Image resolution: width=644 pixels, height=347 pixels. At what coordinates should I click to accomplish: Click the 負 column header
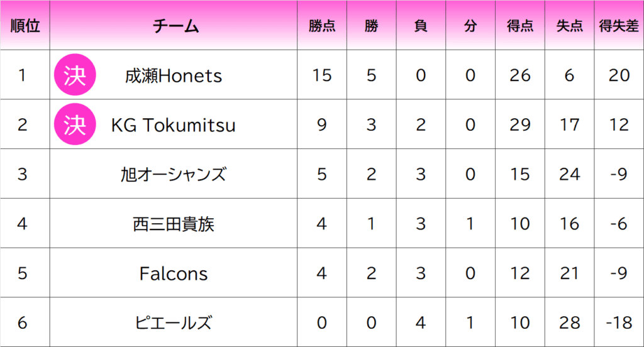(x=421, y=26)
